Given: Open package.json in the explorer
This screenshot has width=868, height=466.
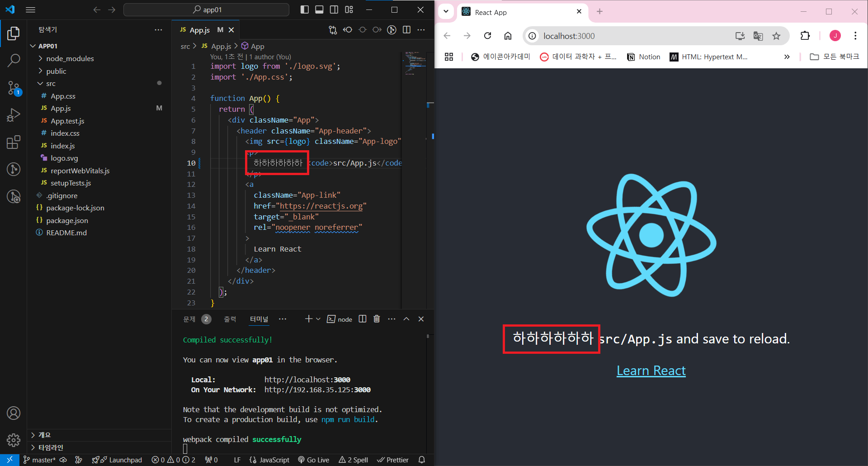Looking at the screenshot, I should [x=67, y=220].
